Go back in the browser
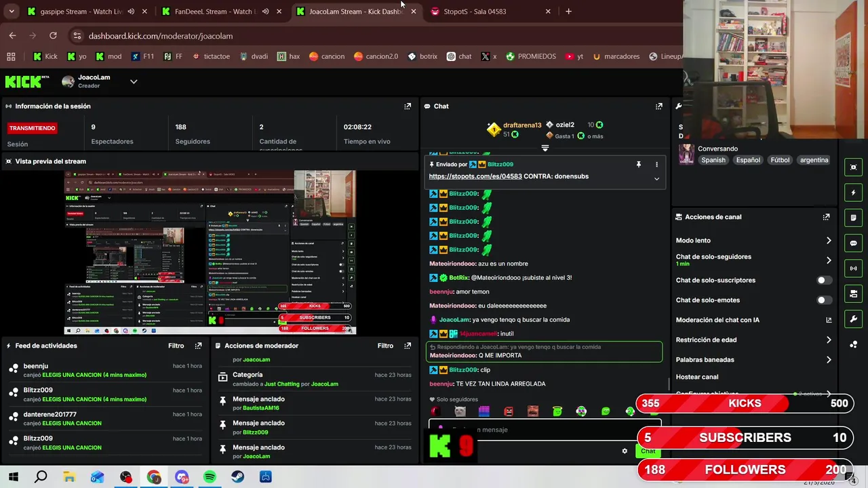The image size is (868, 488). point(12,36)
